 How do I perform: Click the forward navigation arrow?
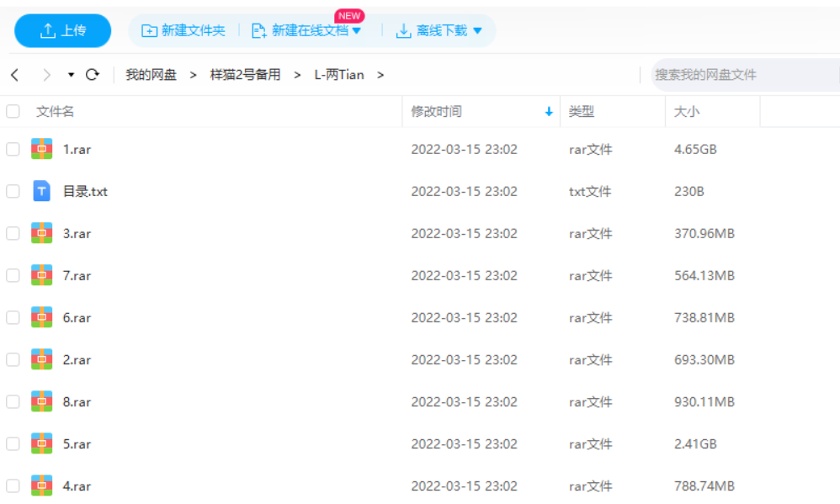click(x=46, y=75)
